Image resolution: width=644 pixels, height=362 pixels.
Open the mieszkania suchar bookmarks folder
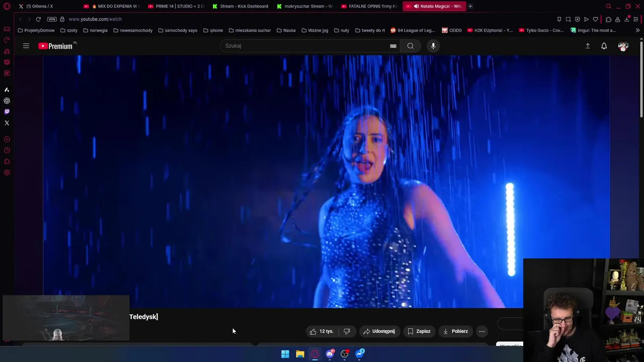250,30
